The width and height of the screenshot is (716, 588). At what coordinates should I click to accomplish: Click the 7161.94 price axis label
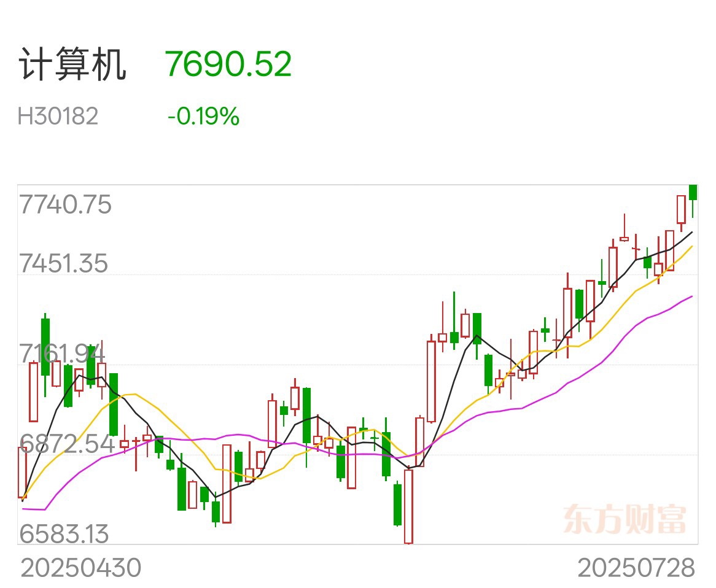coord(62,354)
